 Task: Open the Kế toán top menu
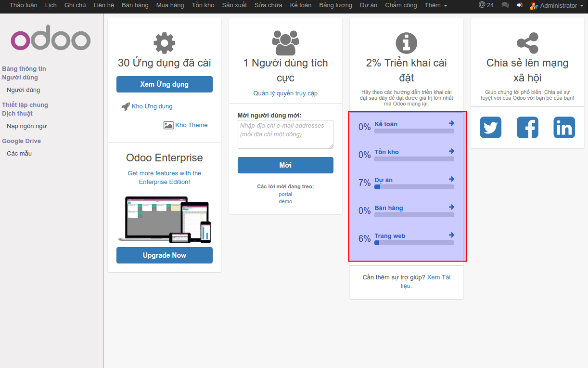301,5
